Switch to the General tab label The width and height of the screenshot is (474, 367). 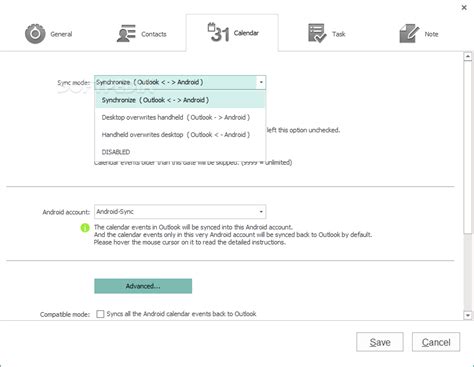(x=61, y=34)
